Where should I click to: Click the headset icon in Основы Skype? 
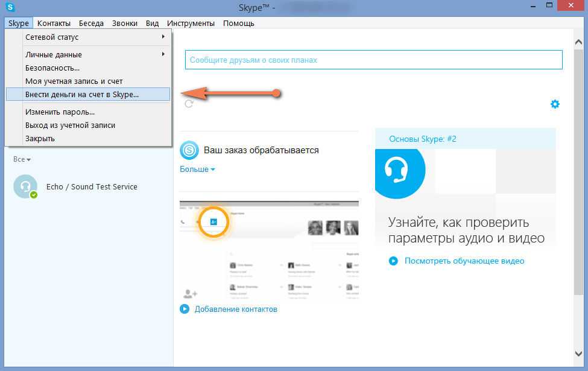click(x=399, y=172)
